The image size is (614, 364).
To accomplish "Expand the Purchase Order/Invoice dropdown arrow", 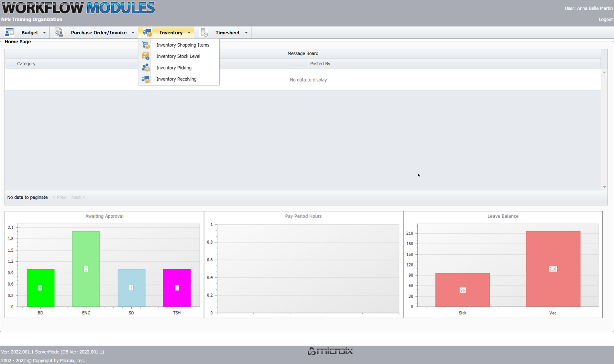I will click(133, 33).
